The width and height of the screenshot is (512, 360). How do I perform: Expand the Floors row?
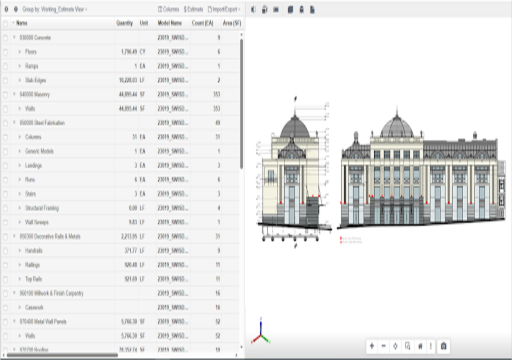click(20, 52)
